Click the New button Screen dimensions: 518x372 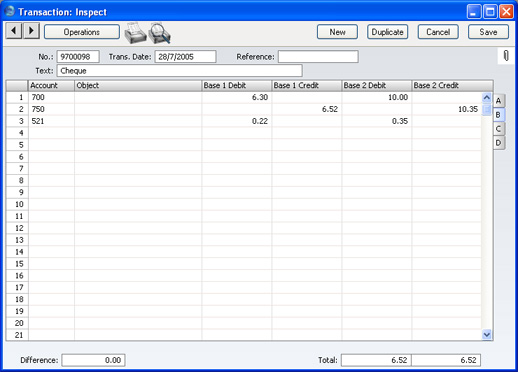(337, 32)
